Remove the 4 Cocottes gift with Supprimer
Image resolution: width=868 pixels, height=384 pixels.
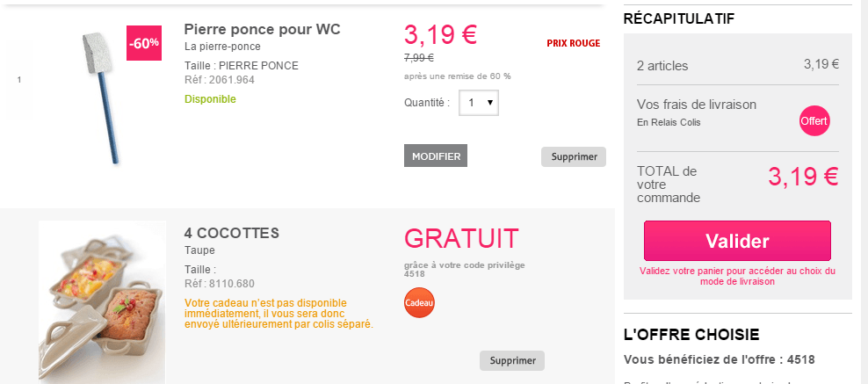(x=512, y=360)
